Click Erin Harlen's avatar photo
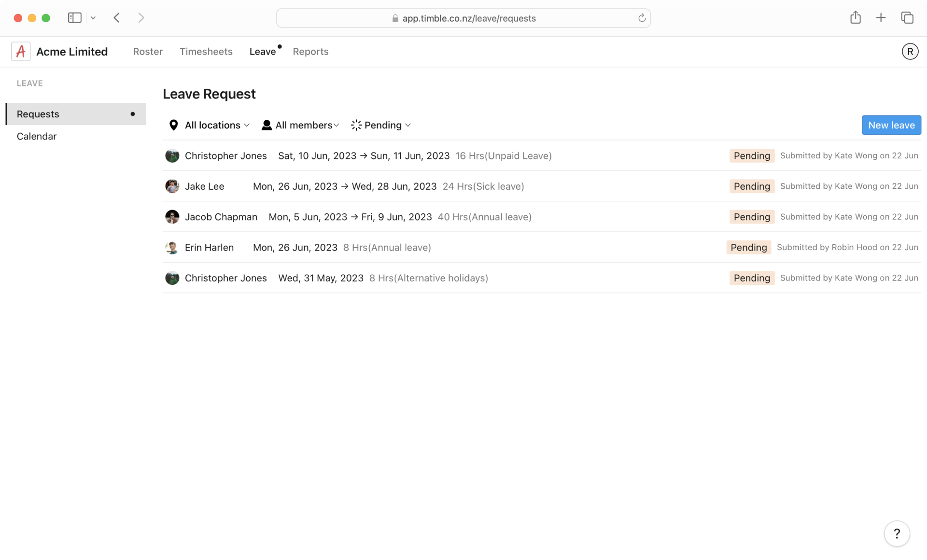This screenshot has height=560, width=927. [x=172, y=247]
